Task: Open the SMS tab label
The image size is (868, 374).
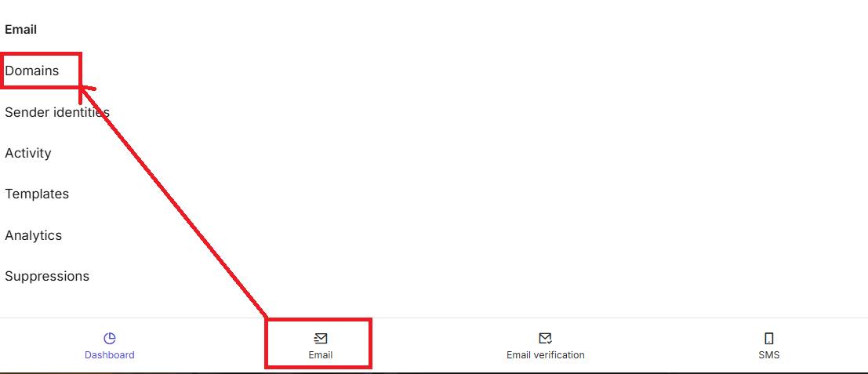Action: coord(769,355)
